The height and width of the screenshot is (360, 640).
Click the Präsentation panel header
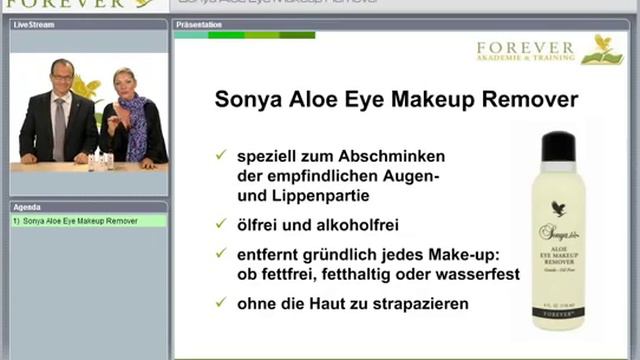(400, 25)
